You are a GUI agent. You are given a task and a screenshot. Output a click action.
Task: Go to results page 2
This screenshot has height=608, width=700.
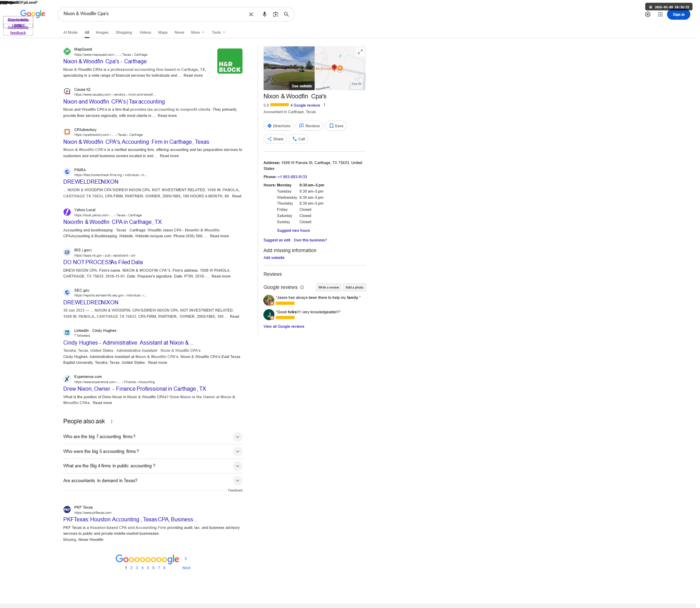click(x=131, y=568)
